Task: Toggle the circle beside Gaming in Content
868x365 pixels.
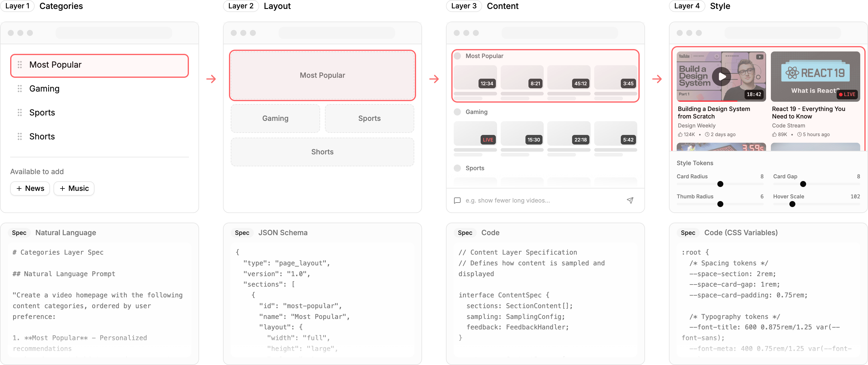Action: point(457,112)
